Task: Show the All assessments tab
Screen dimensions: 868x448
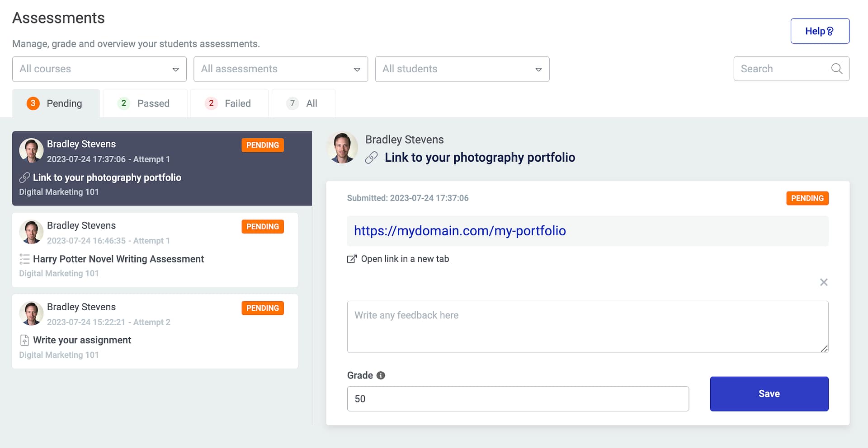Action: click(303, 103)
